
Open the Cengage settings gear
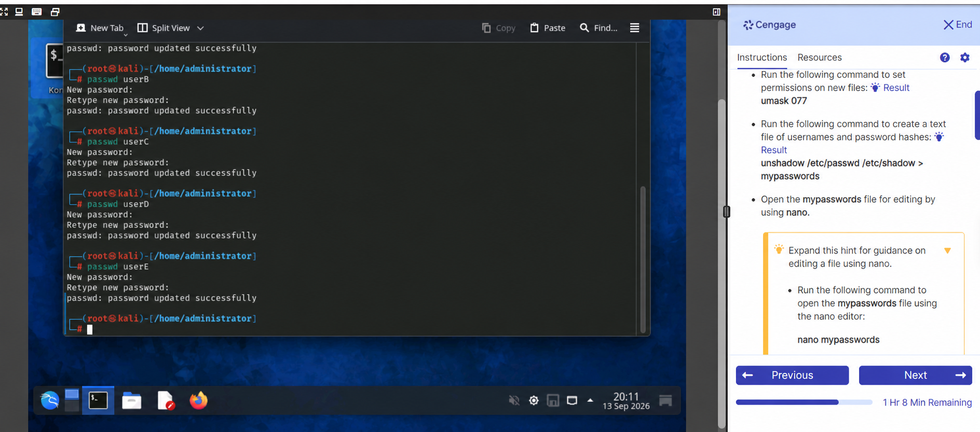tap(965, 58)
